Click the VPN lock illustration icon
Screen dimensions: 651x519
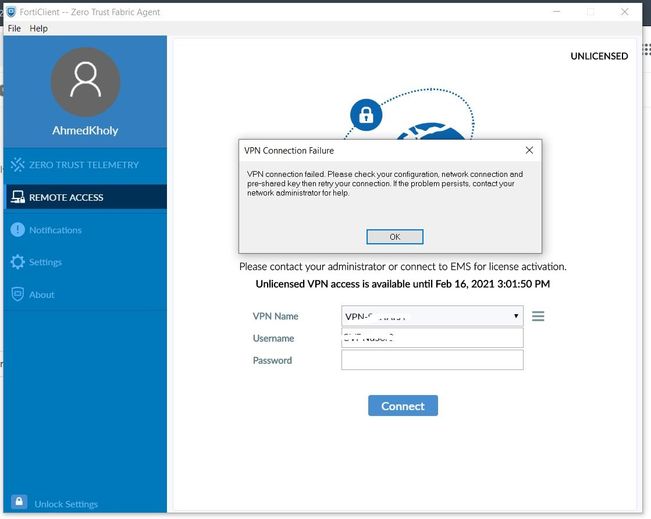366,115
